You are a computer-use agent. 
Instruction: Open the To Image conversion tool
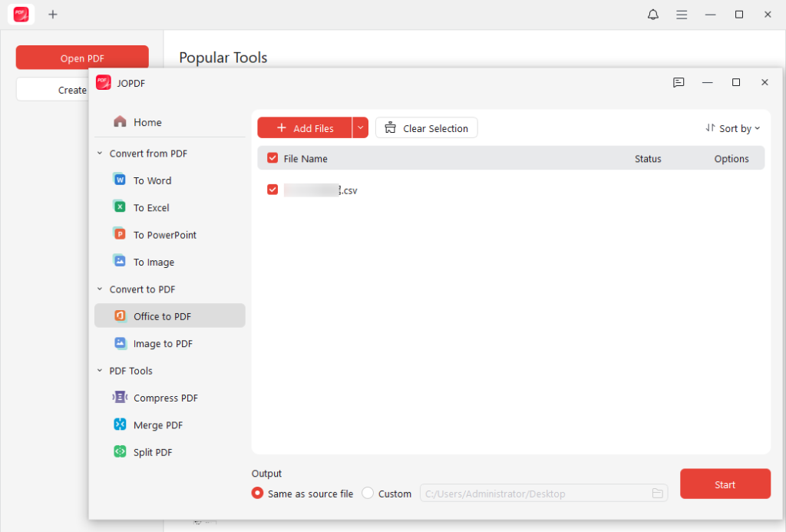pyautogui.click(x=153, y=261)
